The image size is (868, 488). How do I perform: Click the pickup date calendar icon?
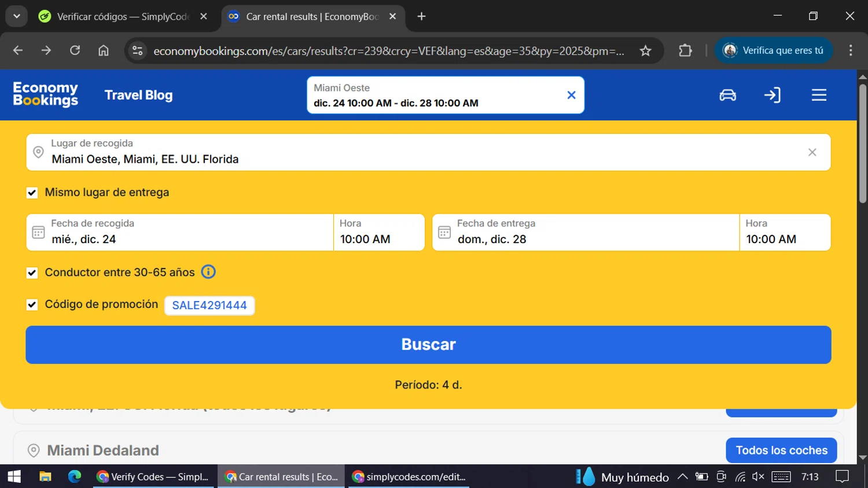38,232
